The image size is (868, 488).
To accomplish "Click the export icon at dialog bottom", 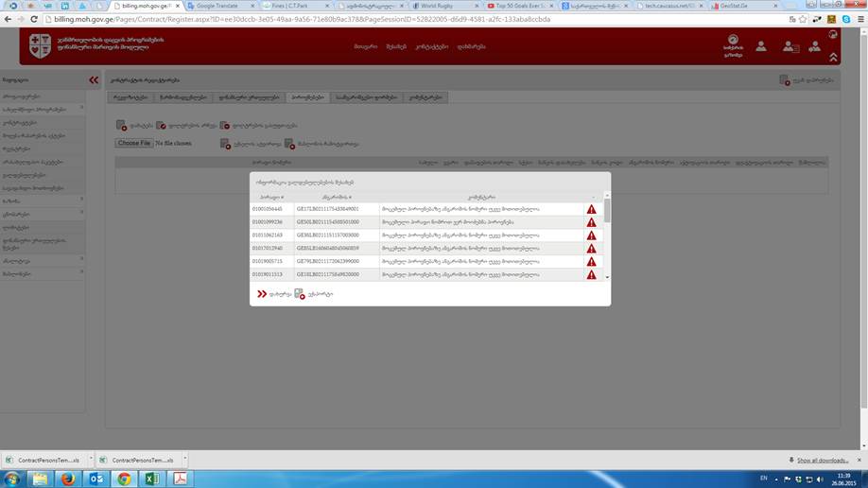I will (x=300, y=294).
